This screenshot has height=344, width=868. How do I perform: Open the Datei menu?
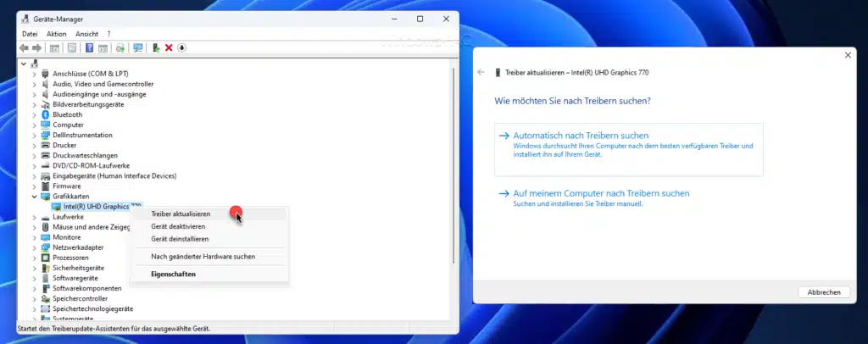coord(30,34)
